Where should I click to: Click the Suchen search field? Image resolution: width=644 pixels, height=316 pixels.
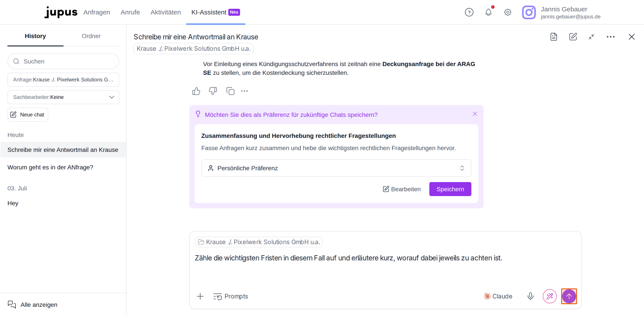point(63,61)
